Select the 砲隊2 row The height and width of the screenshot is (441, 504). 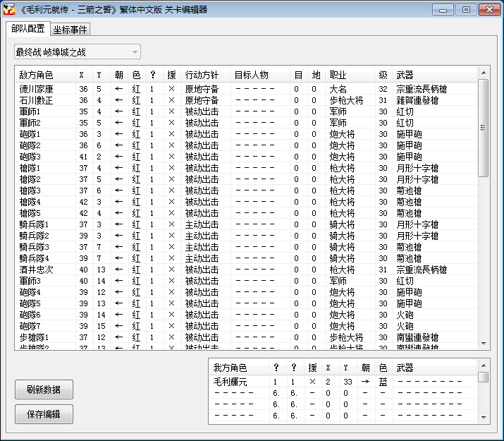click(246, 145)
